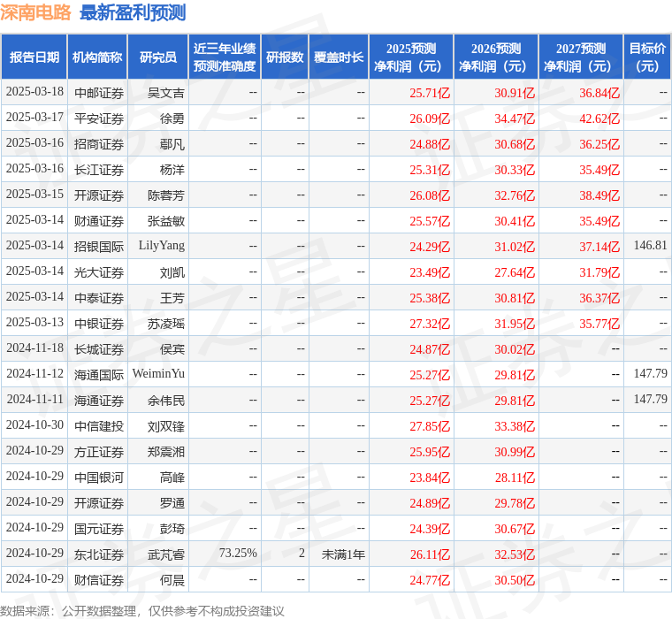The width and height of the screenshot is (672, 619).
Task: Click 财信证券's 2026 forecast 30.50亿
Action: [515, 580]
